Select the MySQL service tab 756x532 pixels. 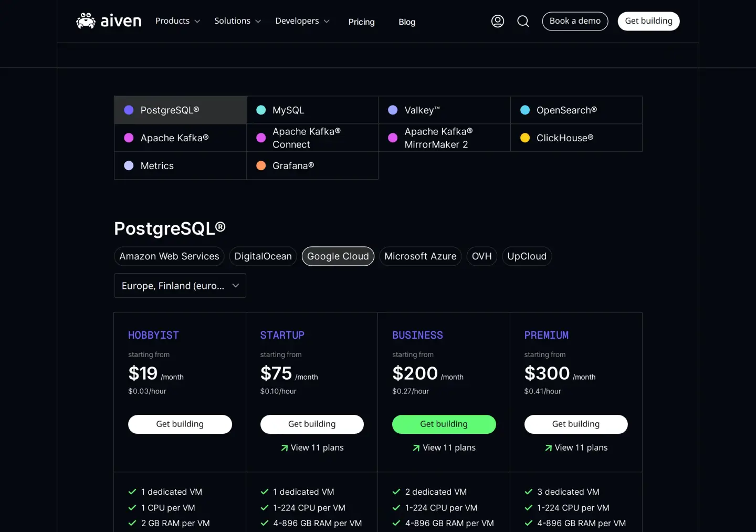(x=312, y=110)
